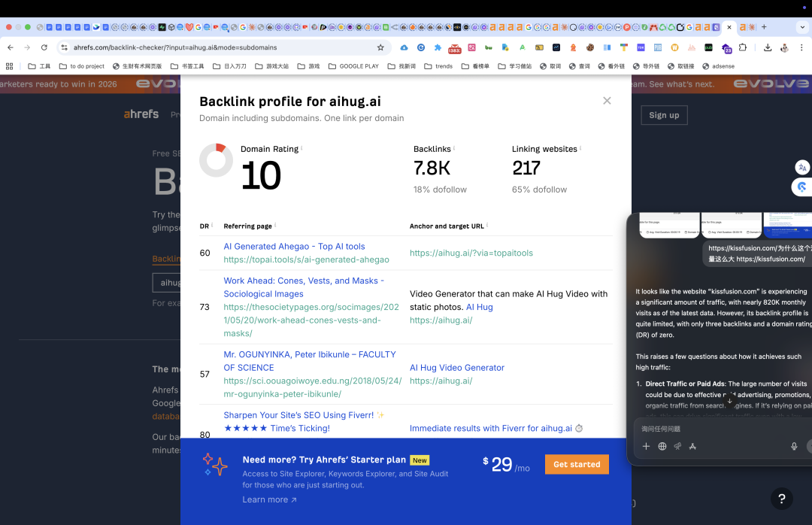The width and height of the screenshot is (812, 525).
Task: Click the 'aihug' input field behind dialog
Action: click(x=166, y=283)
